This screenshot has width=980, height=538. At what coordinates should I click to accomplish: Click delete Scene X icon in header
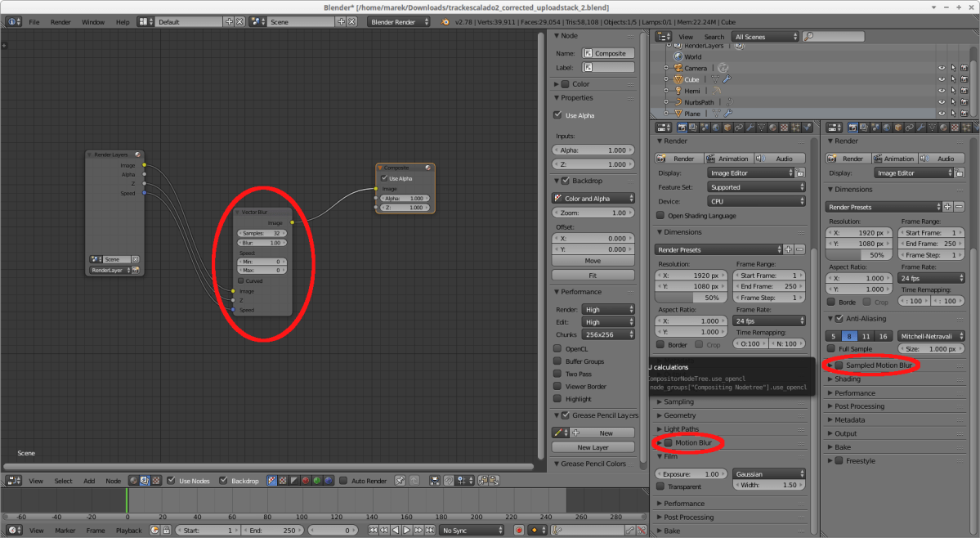(352, 22)
